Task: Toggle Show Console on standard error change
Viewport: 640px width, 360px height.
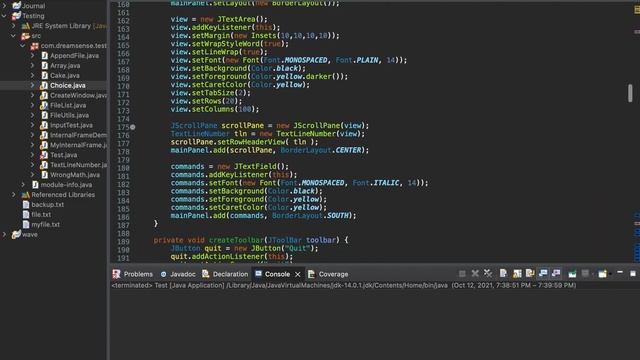Action: 556,273
